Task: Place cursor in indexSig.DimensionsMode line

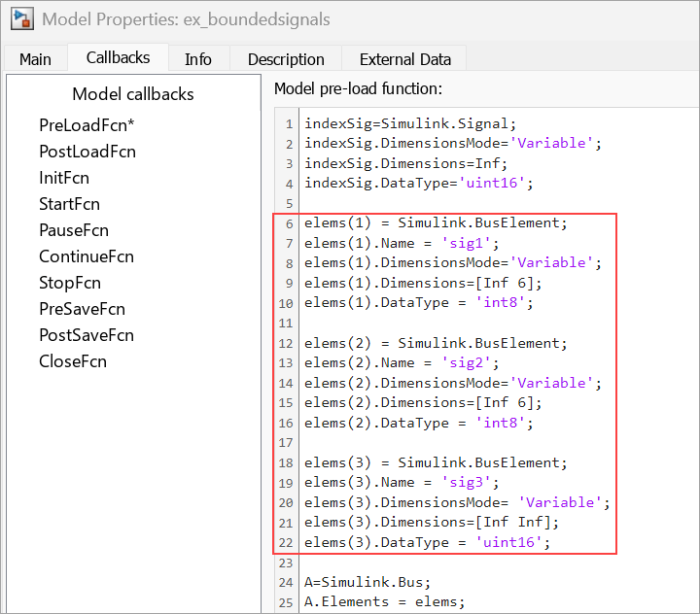Action: click(453, 143)
